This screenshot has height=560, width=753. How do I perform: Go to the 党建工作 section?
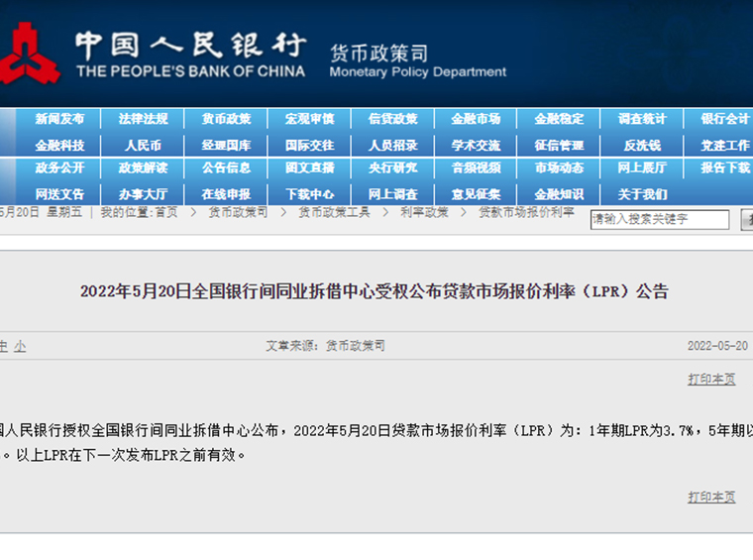pos(725,145)
